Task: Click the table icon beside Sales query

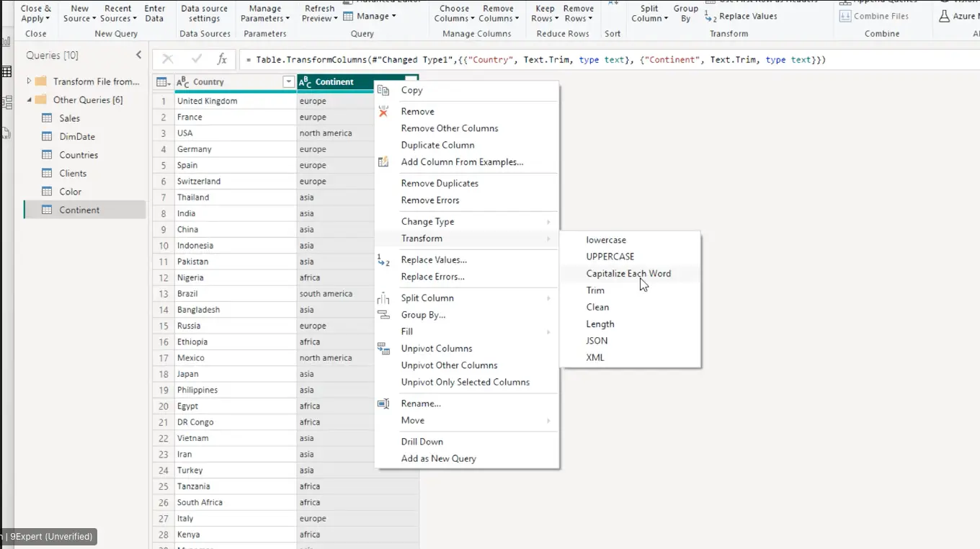Action: coord(47,118)
